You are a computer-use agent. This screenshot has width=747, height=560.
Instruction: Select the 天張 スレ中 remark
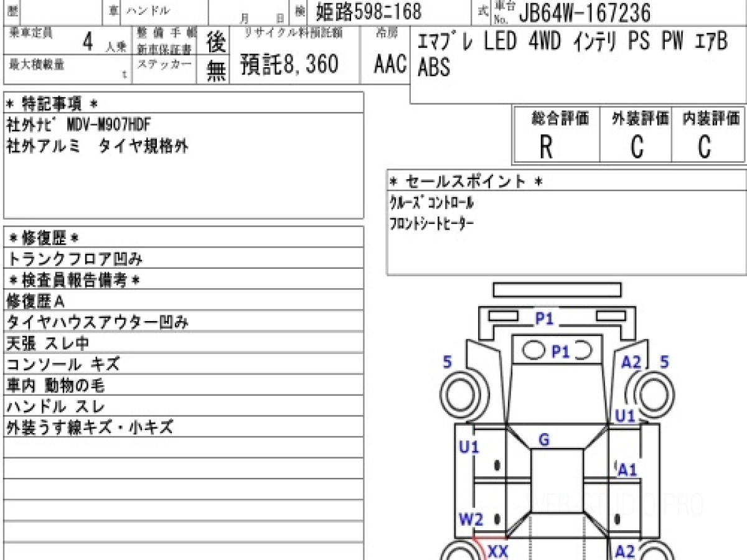point(48,343)
